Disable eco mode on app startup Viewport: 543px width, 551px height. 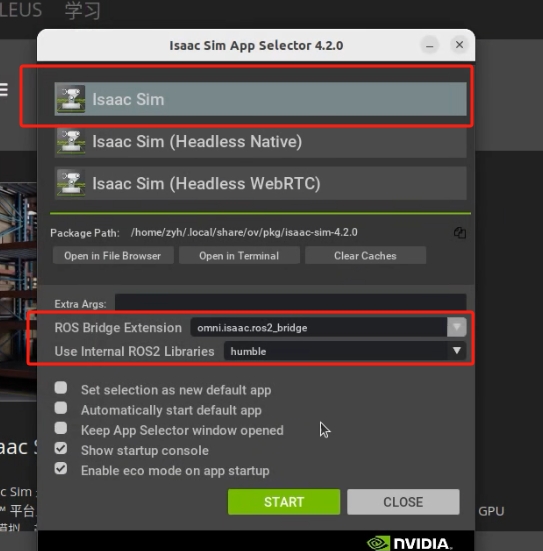click(x=61, y=468)
